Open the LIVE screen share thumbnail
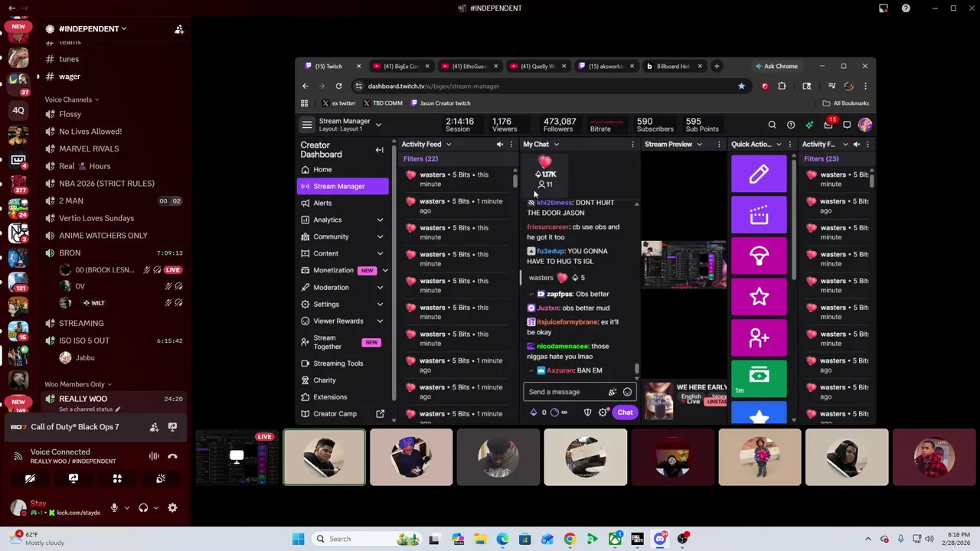Image resolution: width=980 pixels, height=551 pixels. (237, 458)
